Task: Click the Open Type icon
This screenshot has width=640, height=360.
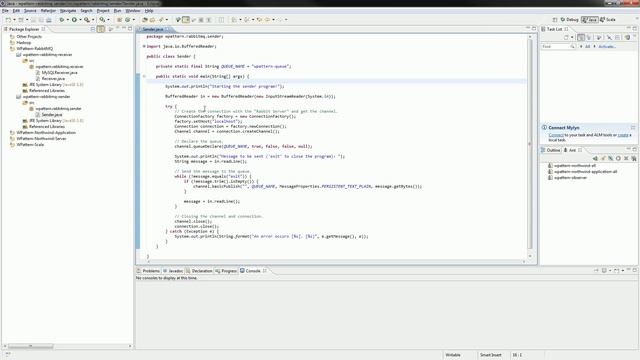Action: [144, 20]
